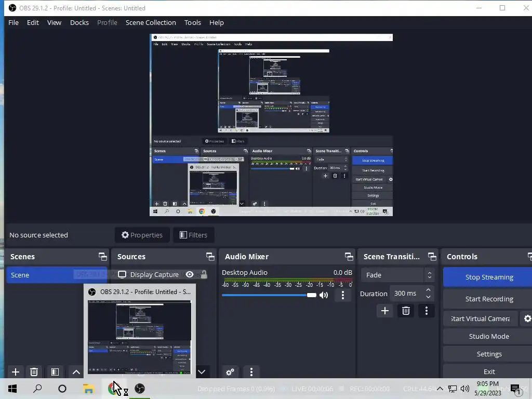Open the File menu
The width and height of the screenshot is (532, 399).
click(x=14, y=22)
